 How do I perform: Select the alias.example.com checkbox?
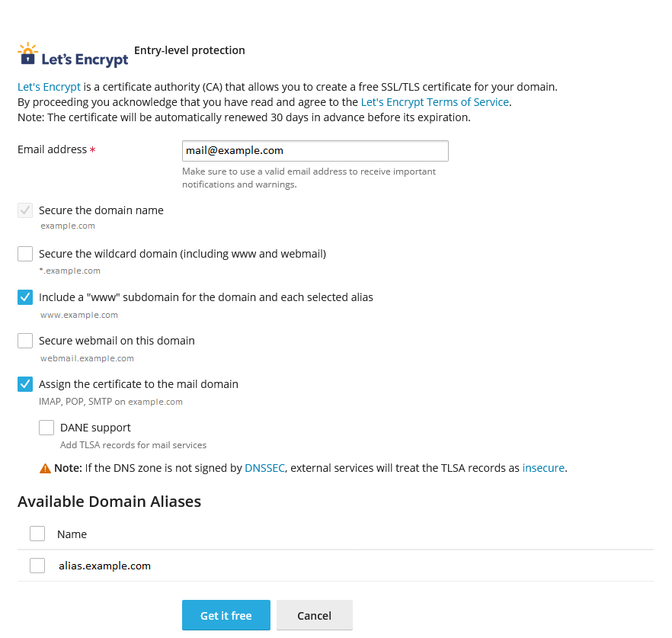pos(37,566)
